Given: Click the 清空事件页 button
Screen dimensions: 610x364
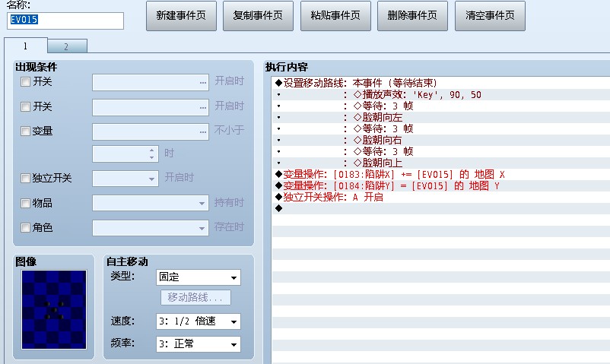Looking at the screenshot, I should (x=490, y=16).
